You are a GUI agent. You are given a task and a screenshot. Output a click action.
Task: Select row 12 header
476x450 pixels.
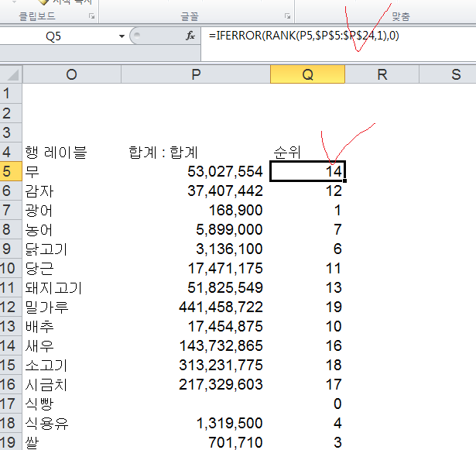pyautogui.click(x=11, y=307)
